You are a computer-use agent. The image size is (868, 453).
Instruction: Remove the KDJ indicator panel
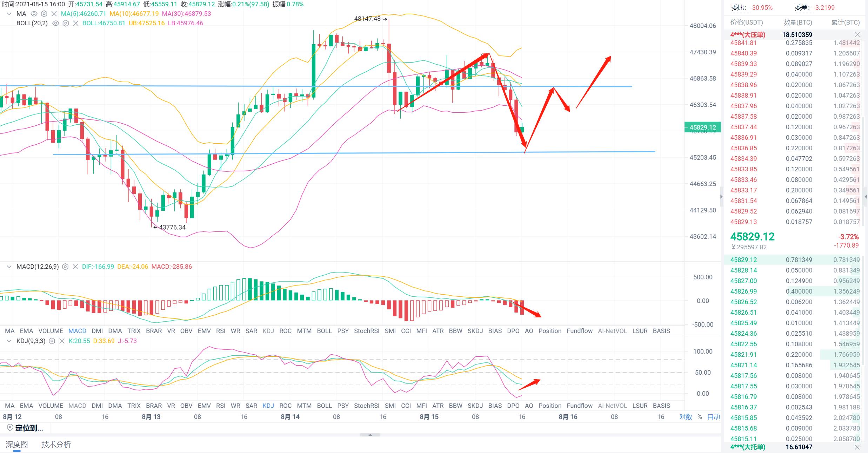coord(62,341)
